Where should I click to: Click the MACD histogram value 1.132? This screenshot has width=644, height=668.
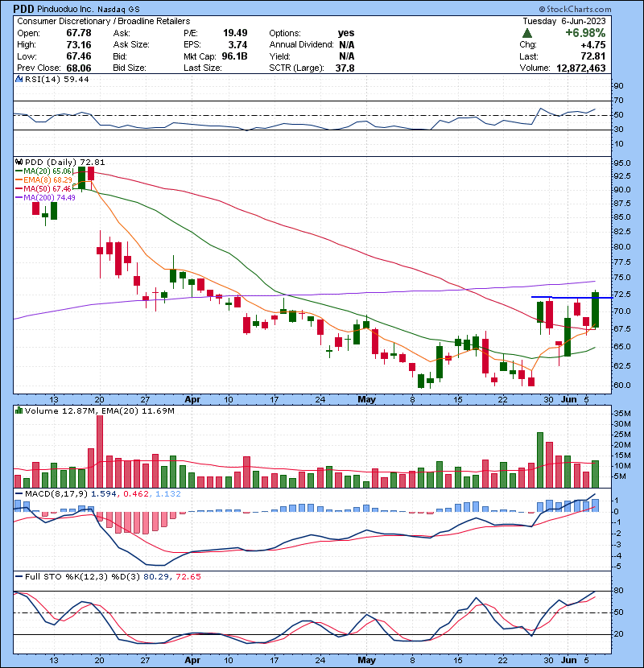pos(168,494)
